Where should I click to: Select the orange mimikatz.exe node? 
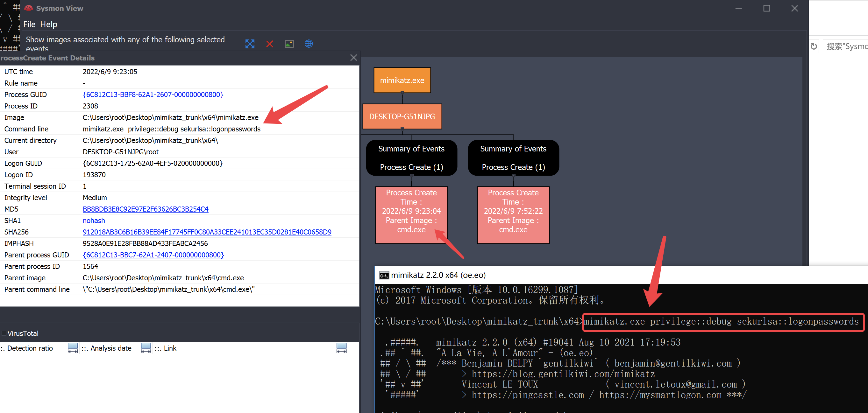[x=402, y=80]
